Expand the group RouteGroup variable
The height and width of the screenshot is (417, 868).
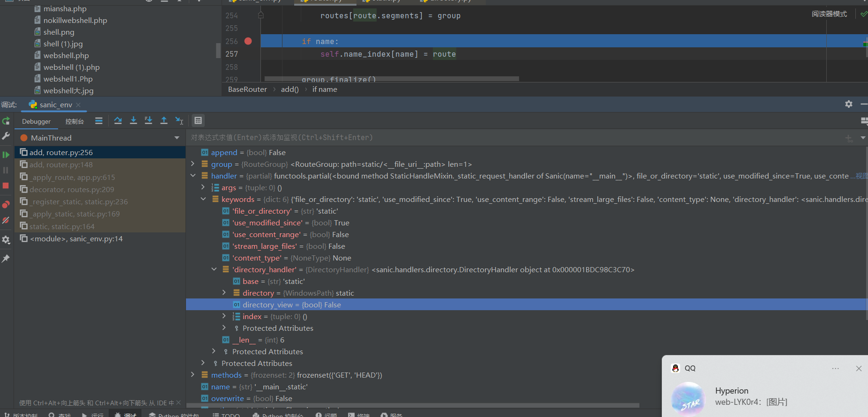pos(193,164)
